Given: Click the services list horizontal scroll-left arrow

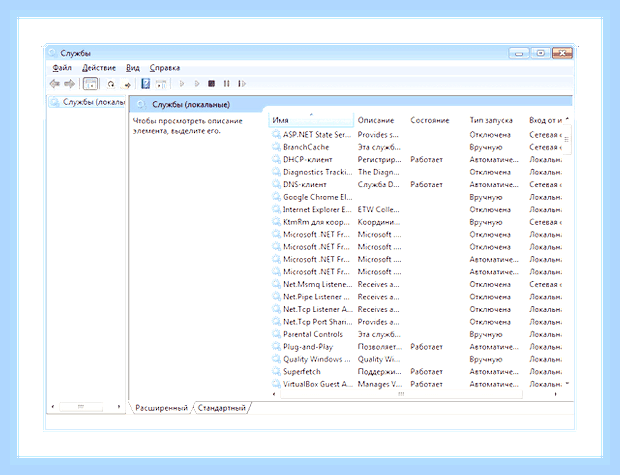Looking at the screenshot, I should 274,394.
